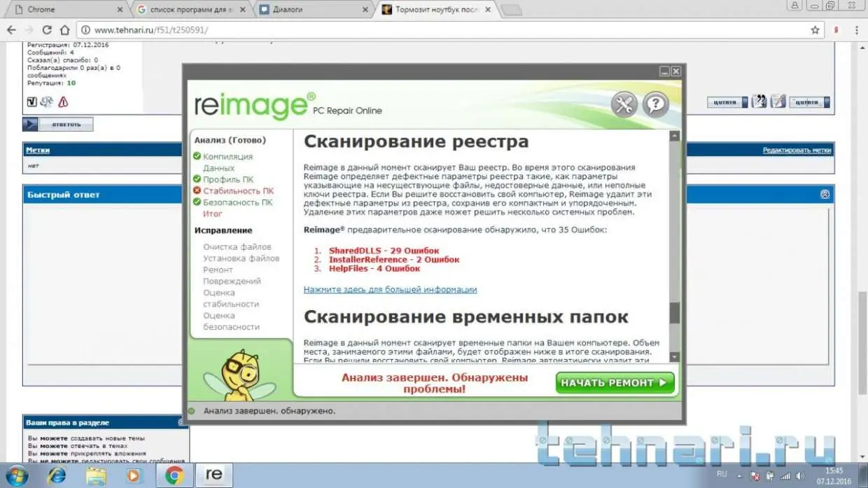Image resolution: width=868 pixels, height=488 pixels.
Task: Click Очистка файлов in Исправление list
Action: pyautogui.click(x=237, y=247)
